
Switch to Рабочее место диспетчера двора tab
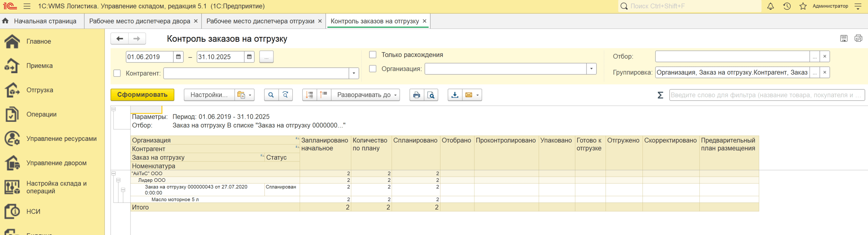(x=139, y=21)
